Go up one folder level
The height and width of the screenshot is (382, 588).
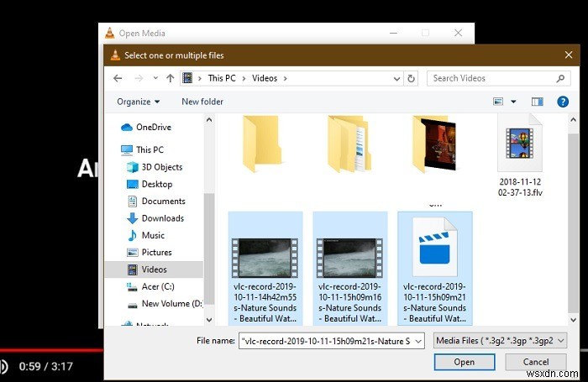click(171, 78)
